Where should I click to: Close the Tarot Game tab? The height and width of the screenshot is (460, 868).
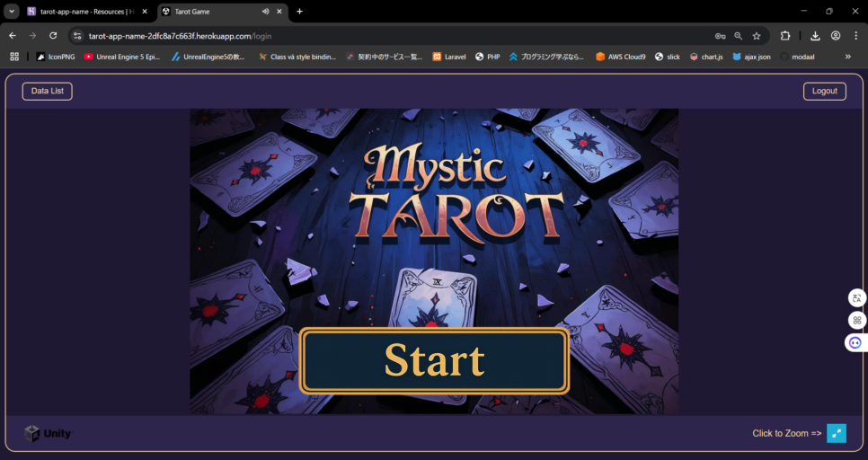coord(279,12)
